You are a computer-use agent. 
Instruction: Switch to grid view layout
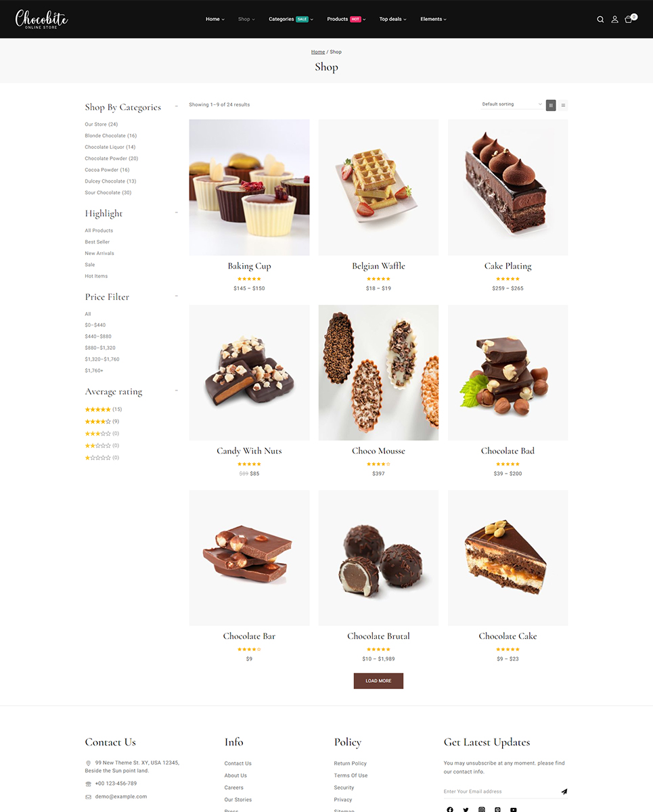[551, 105]
